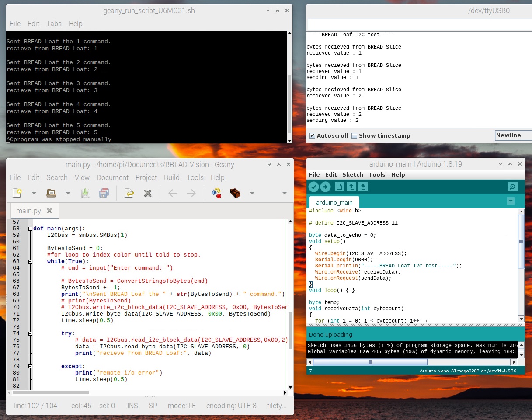Image resolution: width=532 pixels, height=420 pixels.
Task: Close the main.py tab using its X
Action: click(x=49, y=211)
